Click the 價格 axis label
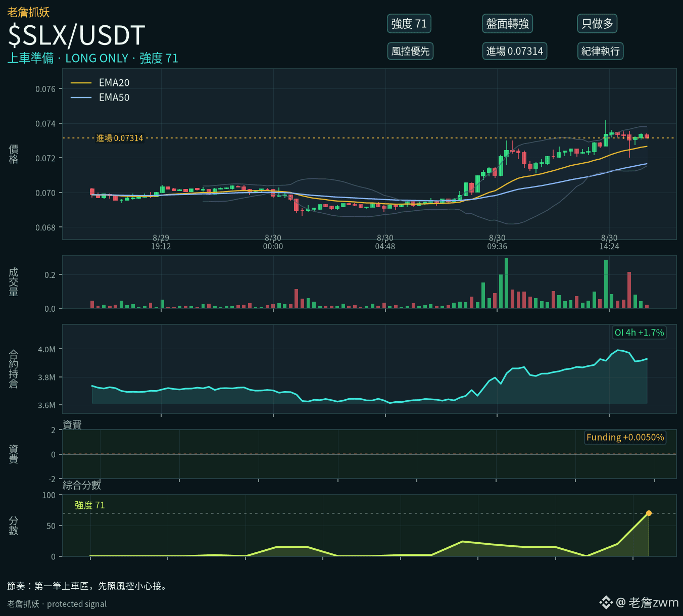Image resolution: width=683 pixels, height=616 pixels. (14, 154)
